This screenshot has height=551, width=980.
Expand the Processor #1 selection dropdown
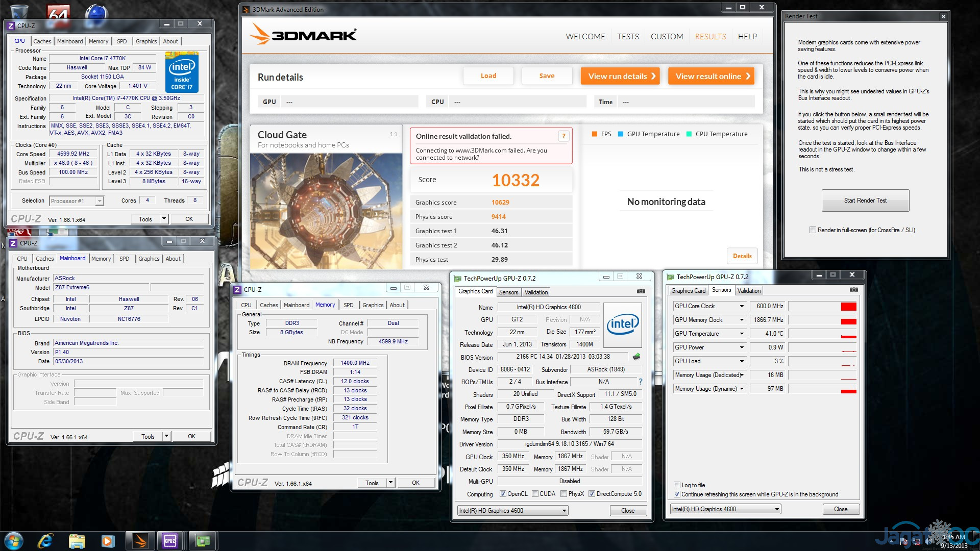click(100, 201)
